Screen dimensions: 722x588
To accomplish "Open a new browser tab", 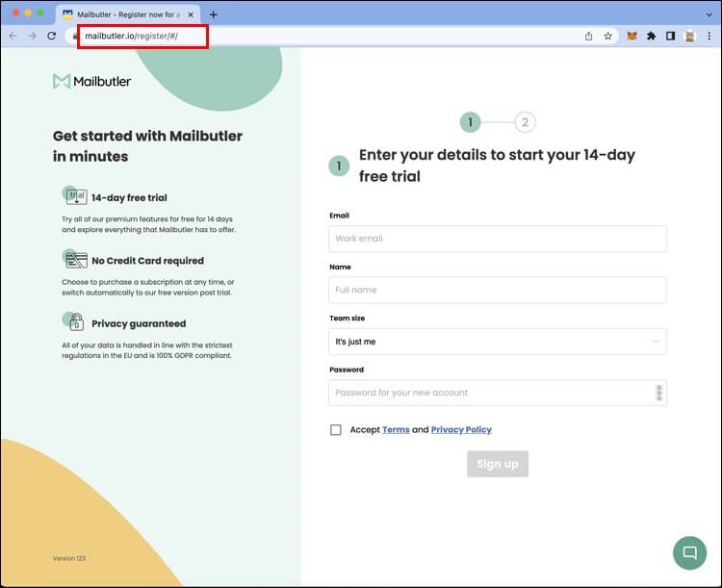I will pyautogui.click(x=213, y=14).
